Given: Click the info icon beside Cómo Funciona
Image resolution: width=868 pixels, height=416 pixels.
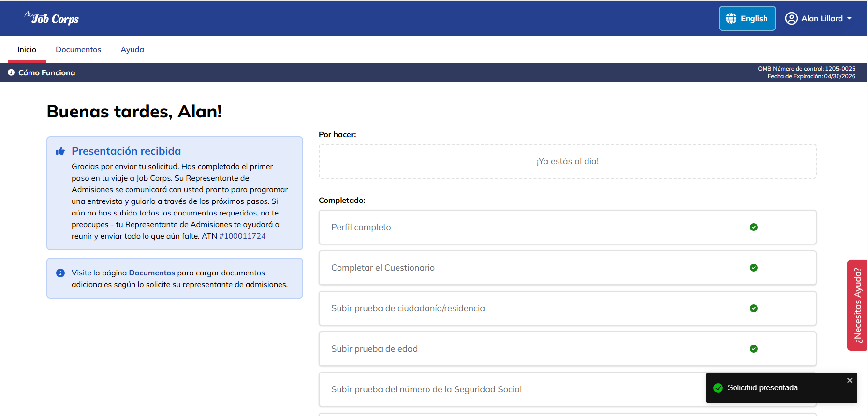Looking at the screenshot, I should [11, 72].
